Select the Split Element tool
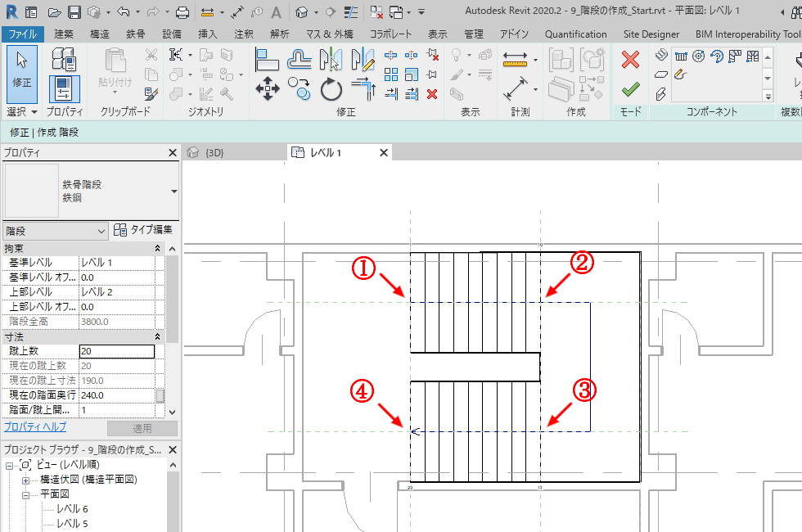 [391, 55]
